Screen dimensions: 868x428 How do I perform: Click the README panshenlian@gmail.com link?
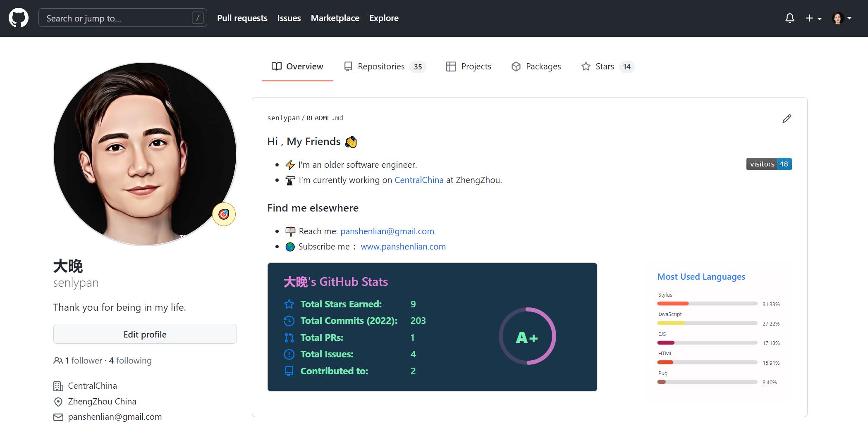[x=387, y=231]
